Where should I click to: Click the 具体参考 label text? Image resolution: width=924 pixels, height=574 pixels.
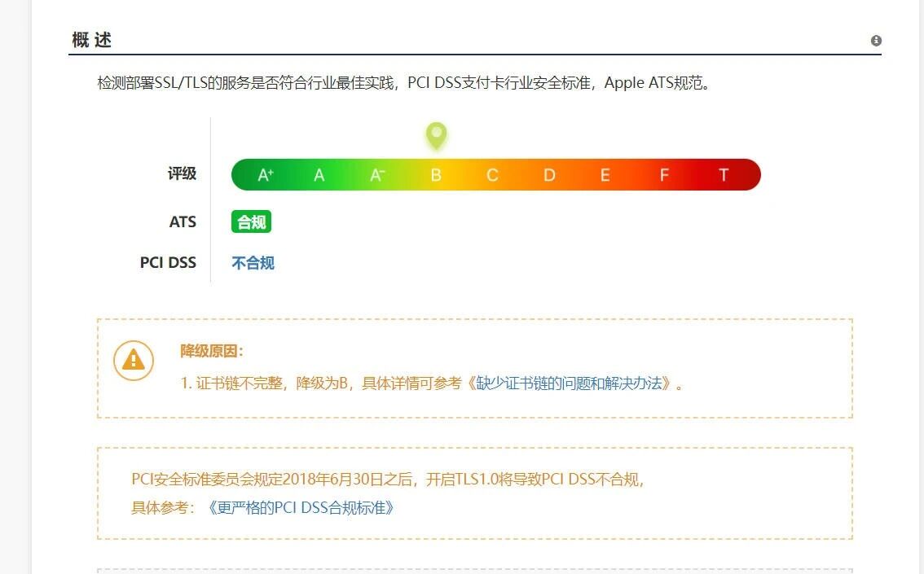(x=162, y=507)
